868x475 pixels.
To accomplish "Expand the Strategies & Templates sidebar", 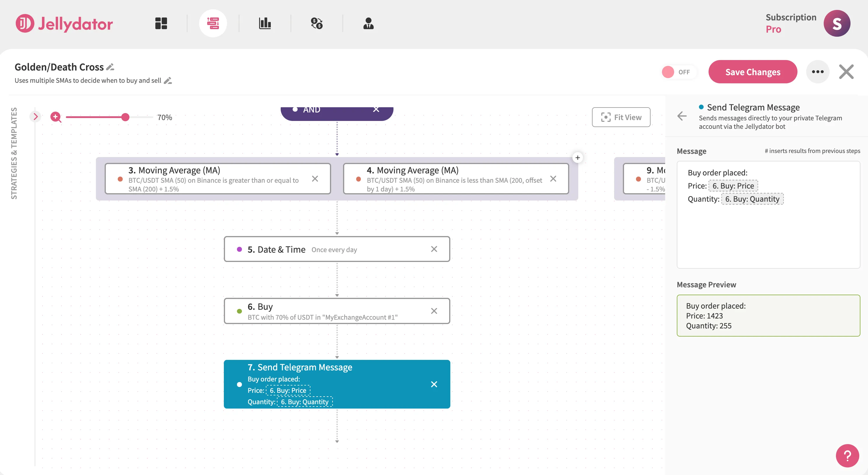I will tap(35, 117).
